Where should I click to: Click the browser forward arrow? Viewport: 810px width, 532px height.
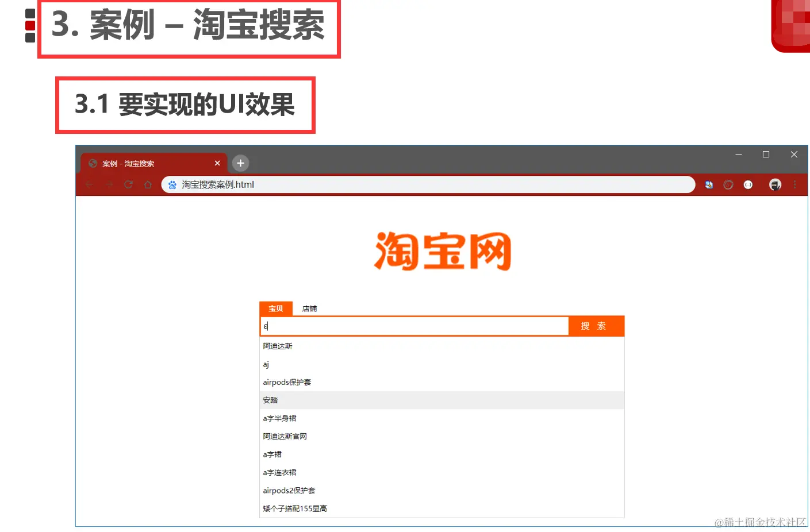click(x=109, y=184)
